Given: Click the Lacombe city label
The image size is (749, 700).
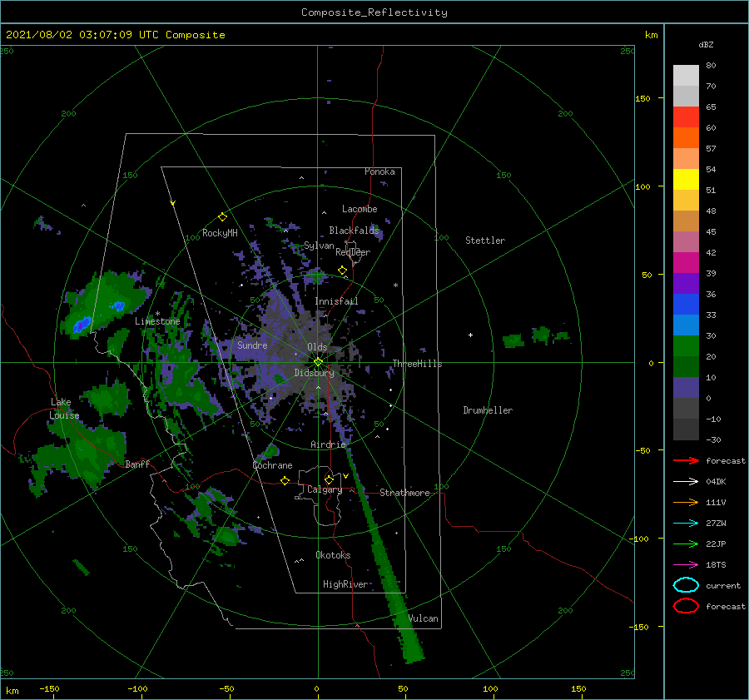Looking at the screenshot, I should click(x=360, y=209).
